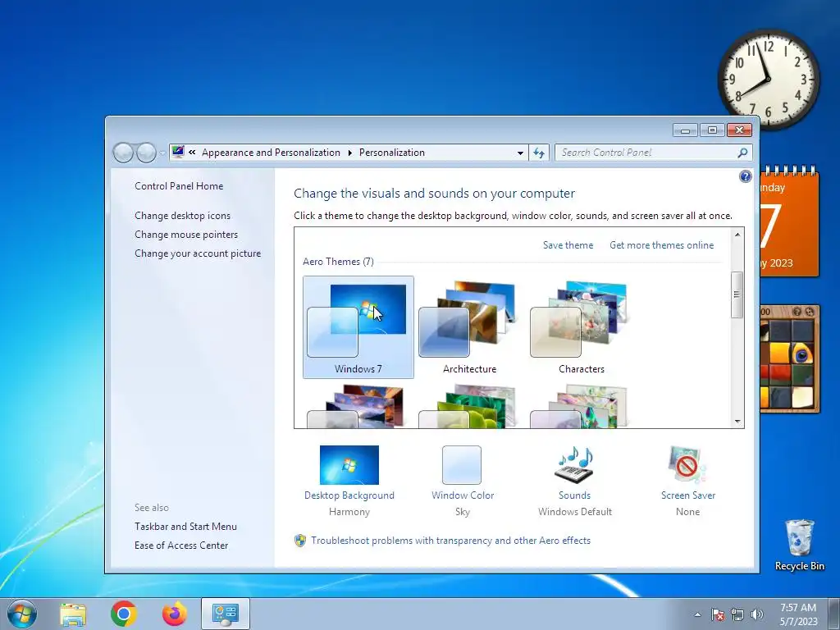The width and height of the screenshot is (840, 630).
Task: Click the theme list scroll down arrow
Action: tap(737, 422)
